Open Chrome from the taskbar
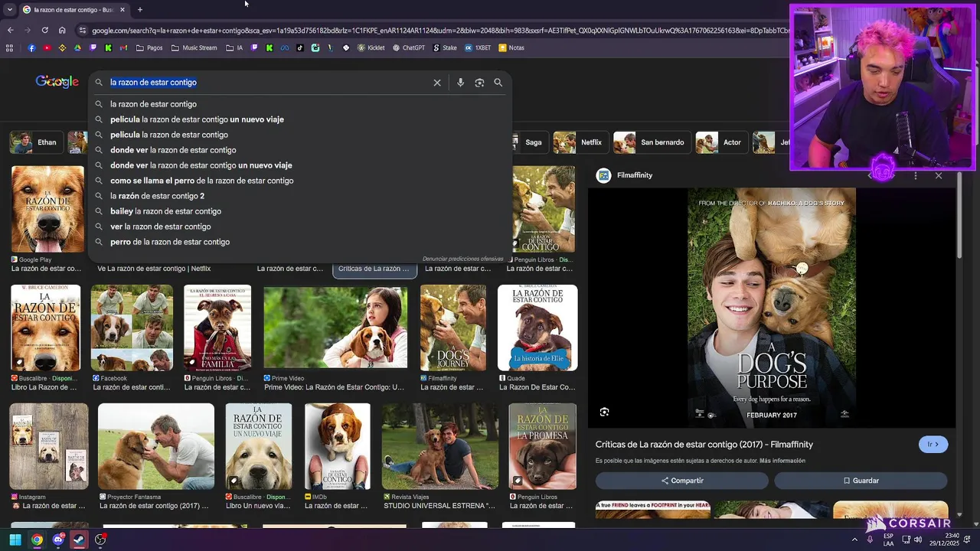980x551 pixels. [37, 540]
